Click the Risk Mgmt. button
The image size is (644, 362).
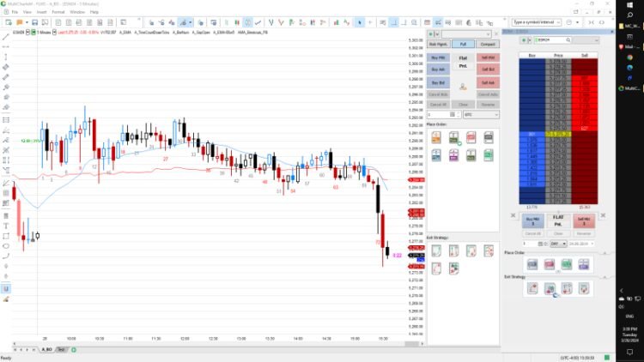438,44
